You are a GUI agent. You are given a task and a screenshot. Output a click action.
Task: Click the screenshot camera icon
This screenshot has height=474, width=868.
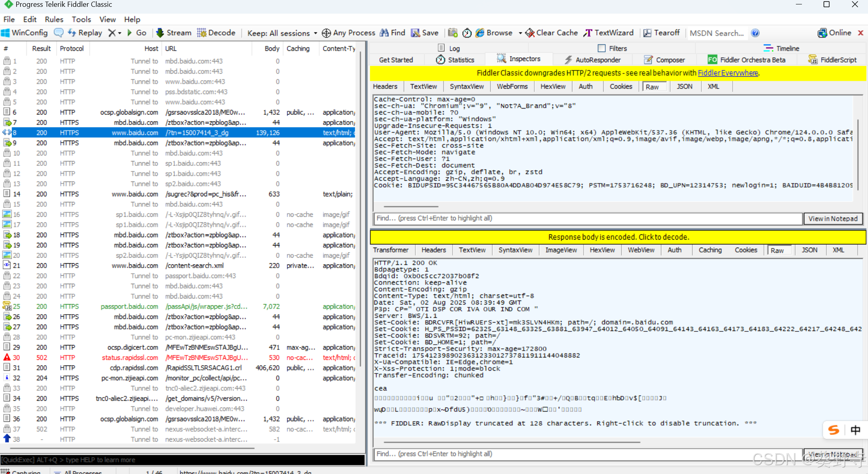pyautogui.click(x=453, y=33)
